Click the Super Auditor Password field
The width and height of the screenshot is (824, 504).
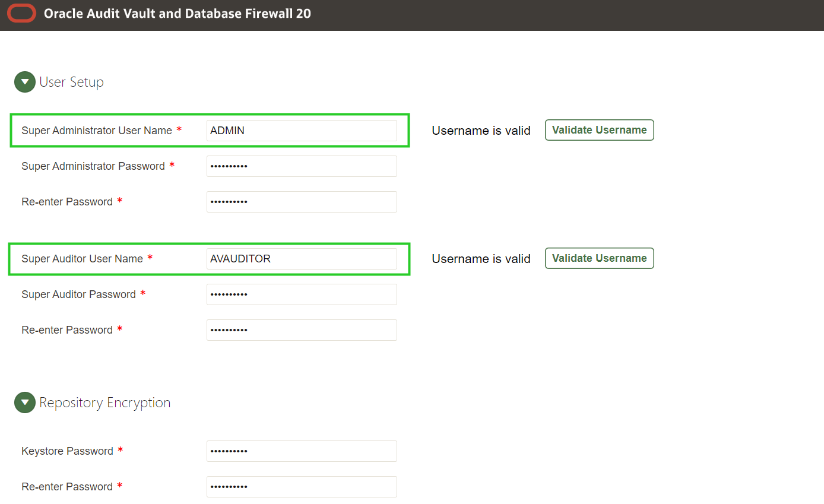[x=302, y=294]
